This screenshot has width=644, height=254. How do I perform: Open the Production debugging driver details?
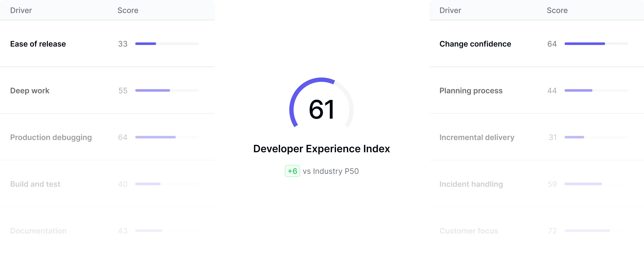[51, 137]
